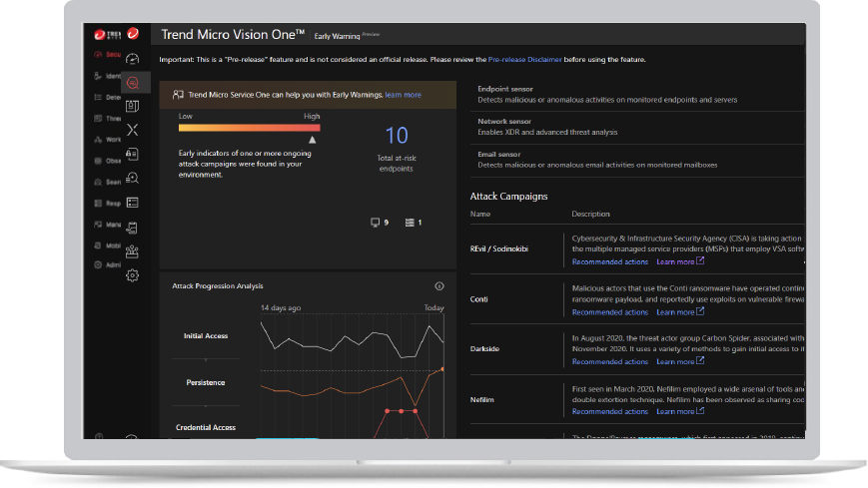The height and width of the screenshot is (488, 868).
Task: Open Recommended actions for Nefilim
Action: [610, 411]
